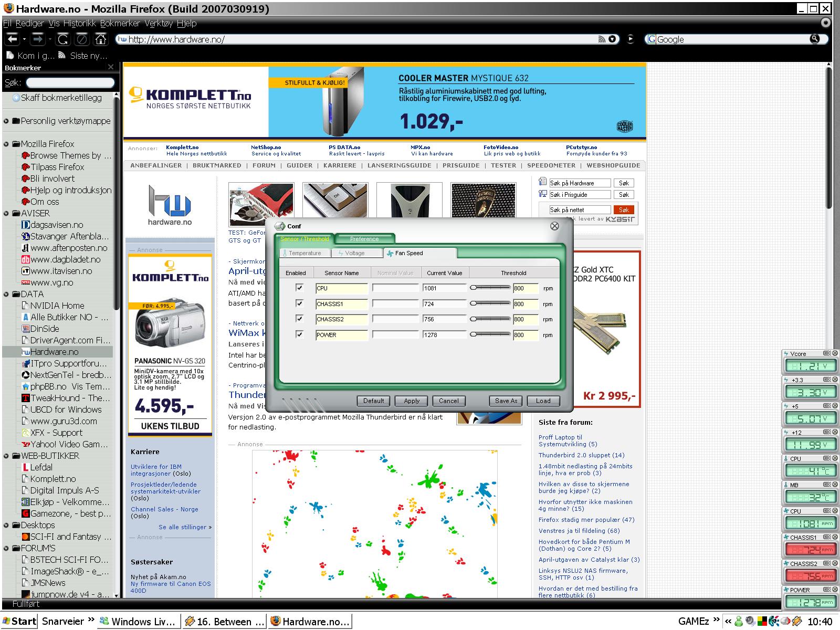Open the home page via house icon
840x630 pixels.
(100, 39)
